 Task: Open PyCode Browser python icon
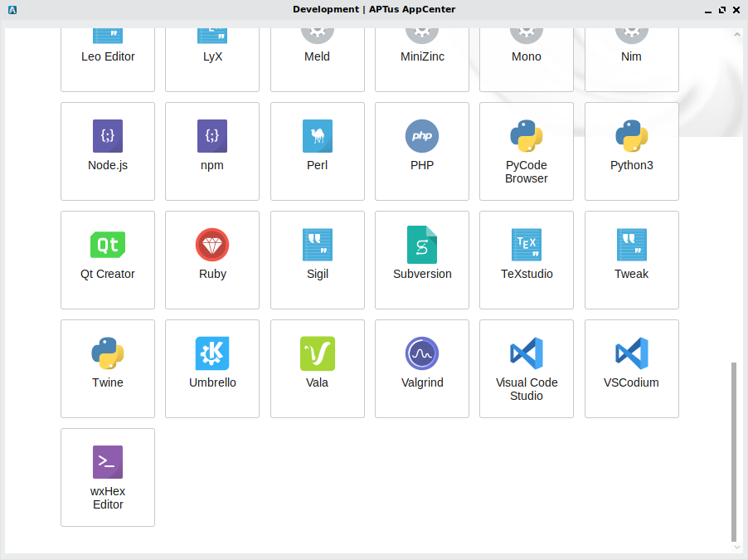point(527,136)
